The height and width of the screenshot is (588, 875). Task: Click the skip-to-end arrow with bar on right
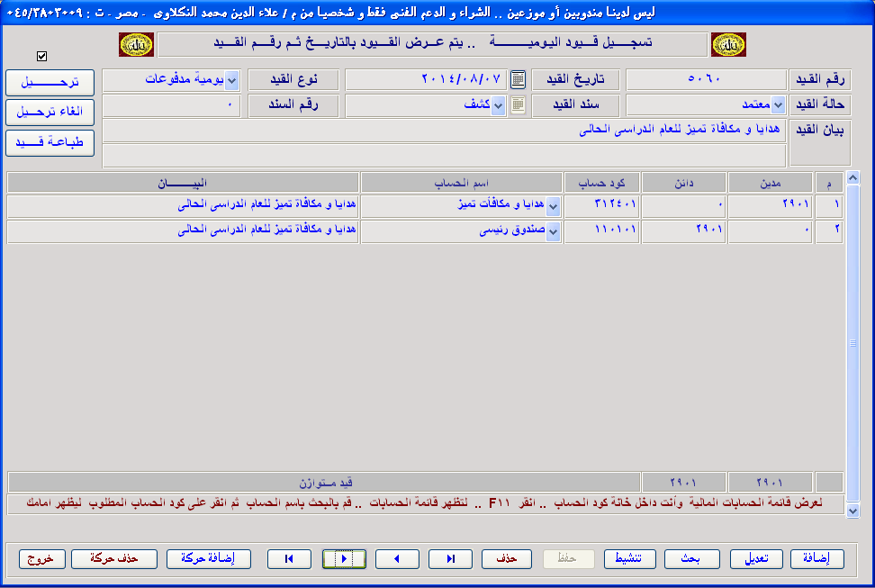451,559
